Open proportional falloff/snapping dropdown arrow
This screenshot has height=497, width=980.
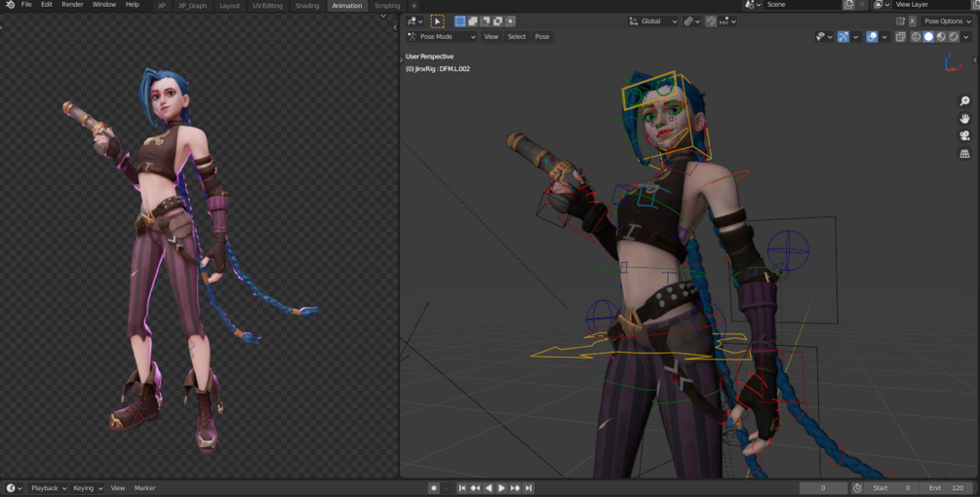click(x=728, y=21)
